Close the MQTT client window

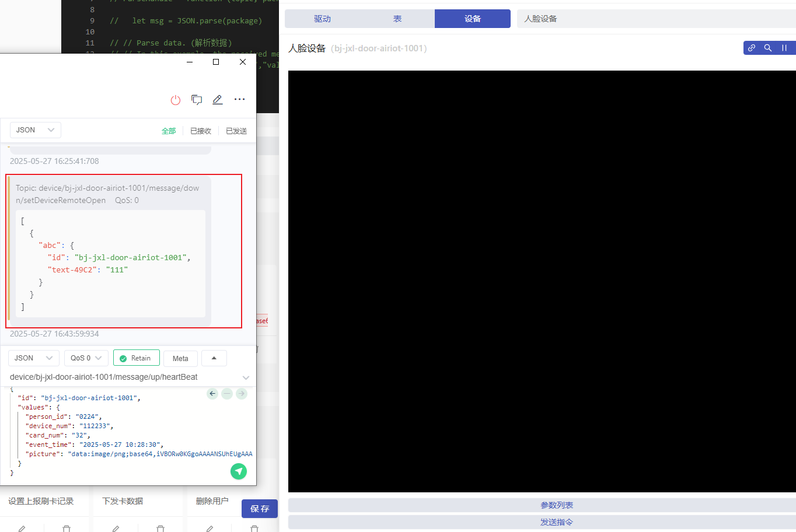coord(243,62)
